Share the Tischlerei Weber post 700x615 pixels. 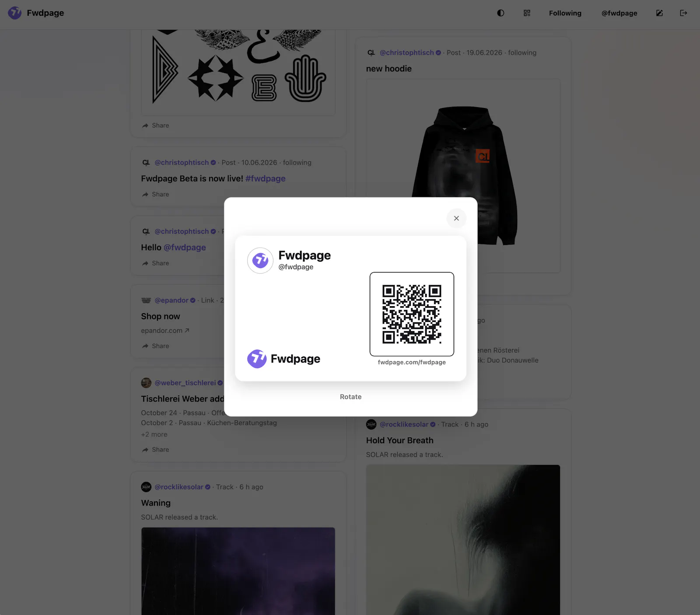155,450
